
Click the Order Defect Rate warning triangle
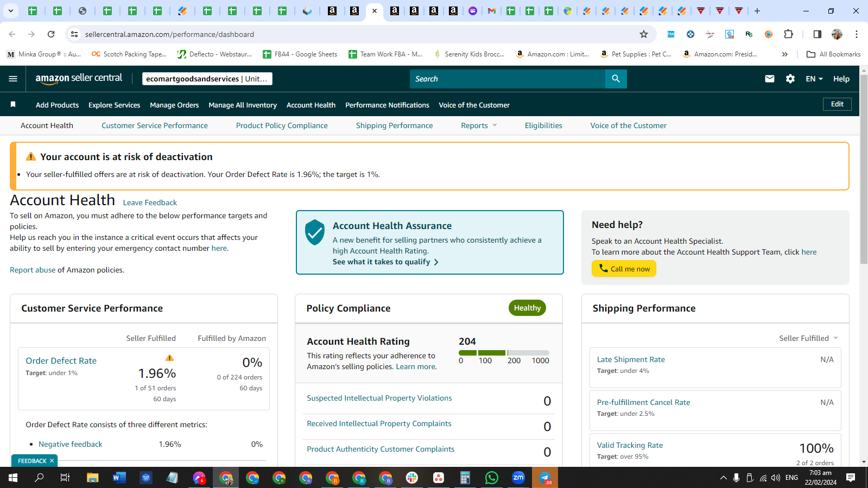point(169,358)
